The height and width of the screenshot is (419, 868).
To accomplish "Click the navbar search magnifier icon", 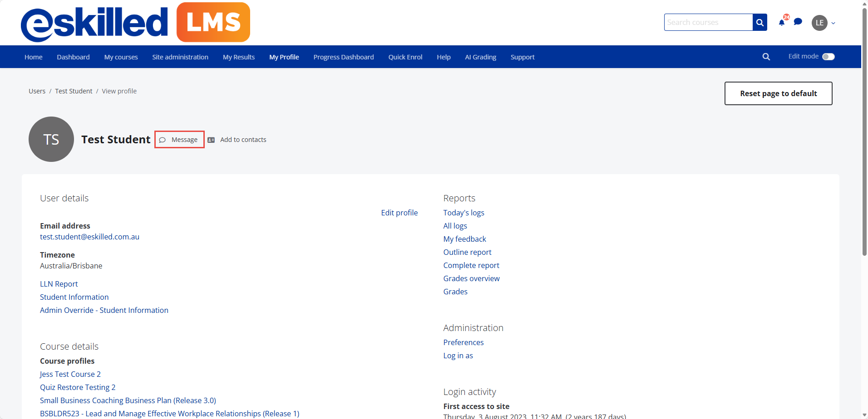I will click(766, 57).
